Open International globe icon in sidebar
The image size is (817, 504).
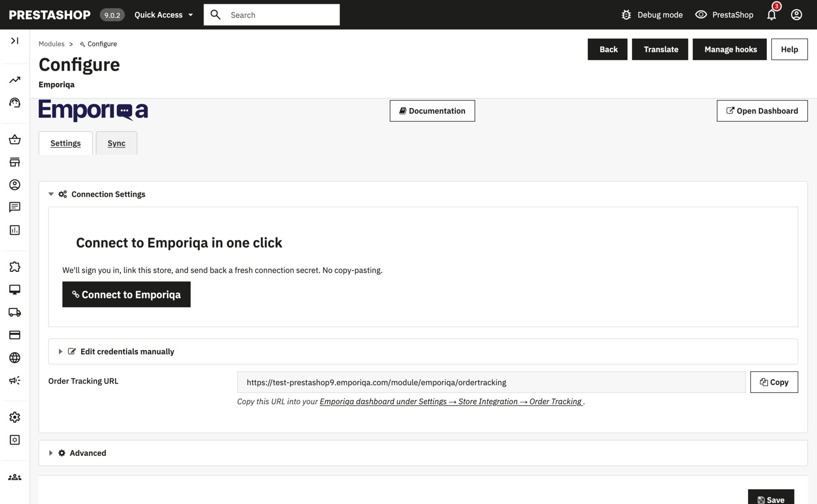[15, 358]
